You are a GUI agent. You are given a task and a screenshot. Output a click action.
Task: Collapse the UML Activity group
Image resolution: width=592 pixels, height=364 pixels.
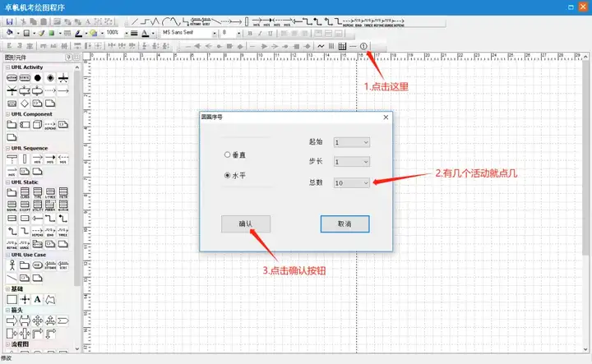tap(7, 67)
